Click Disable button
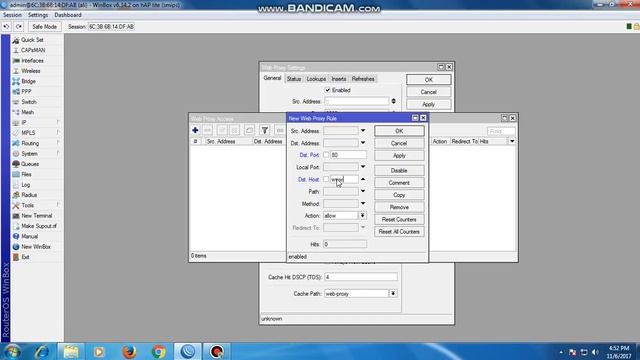Screen dimensions: 640x360 pos(399,171)
